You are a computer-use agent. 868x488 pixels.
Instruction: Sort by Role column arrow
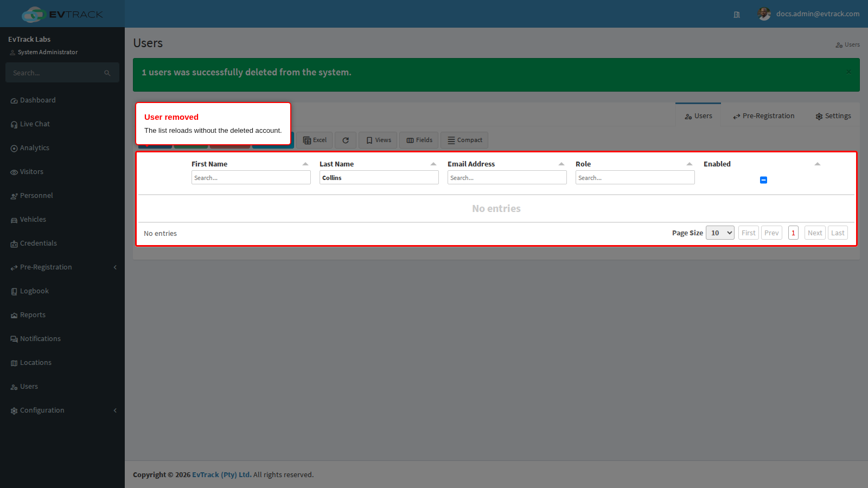(x=690, y=164)
